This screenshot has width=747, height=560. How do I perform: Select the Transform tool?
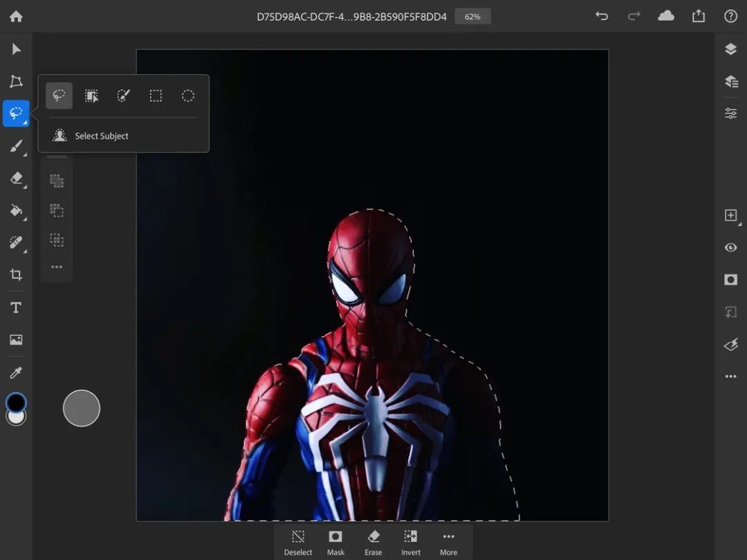16,82
